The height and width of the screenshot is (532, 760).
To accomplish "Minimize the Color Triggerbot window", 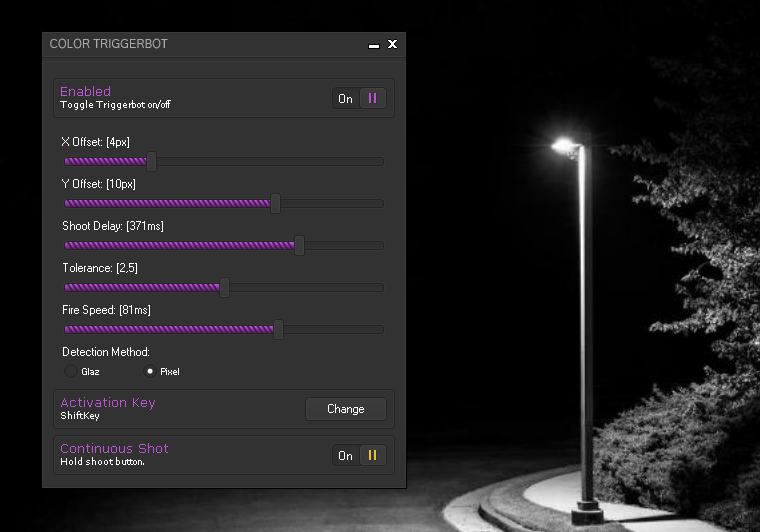I will 374,46.
